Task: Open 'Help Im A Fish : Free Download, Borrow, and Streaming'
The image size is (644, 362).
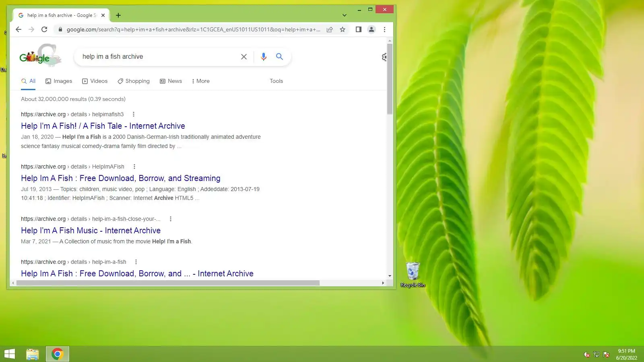Action: coord(121,178)
